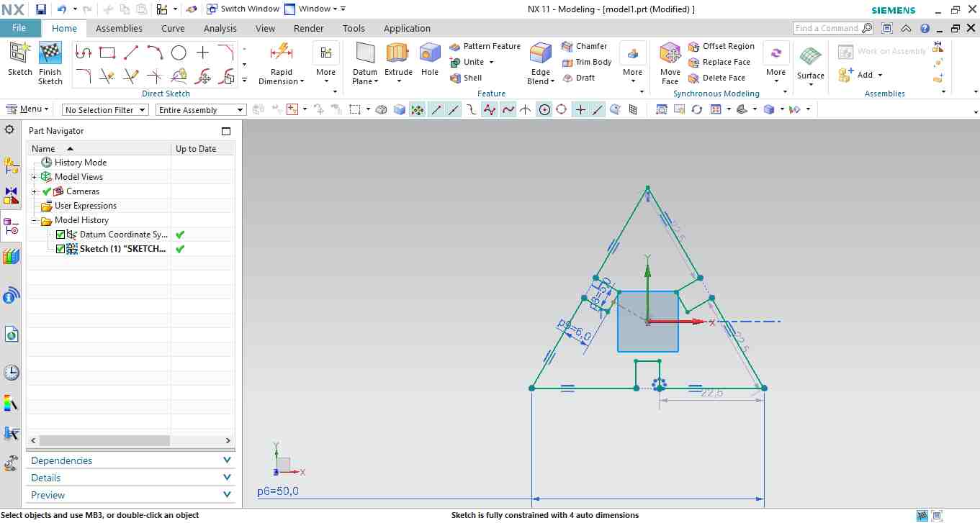This screenshot has height=523, width=980.
Task: Click the Shell command
Action: [x=466, y=78]
